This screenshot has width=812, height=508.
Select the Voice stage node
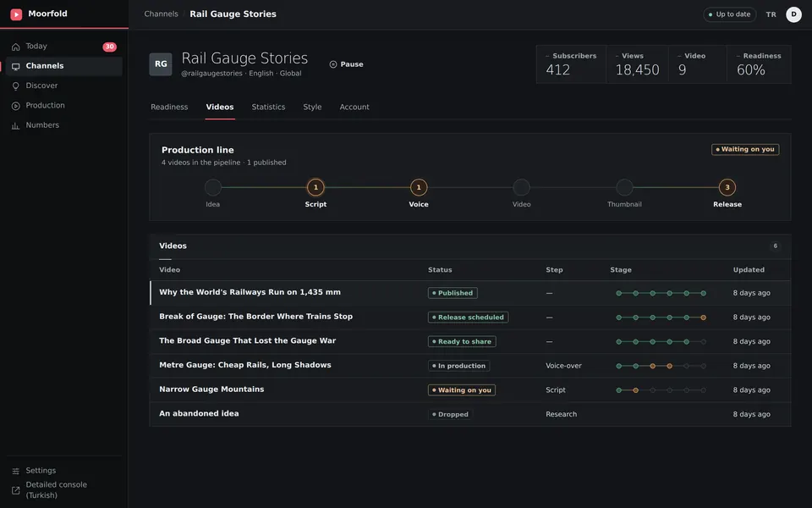click(419, 187)
